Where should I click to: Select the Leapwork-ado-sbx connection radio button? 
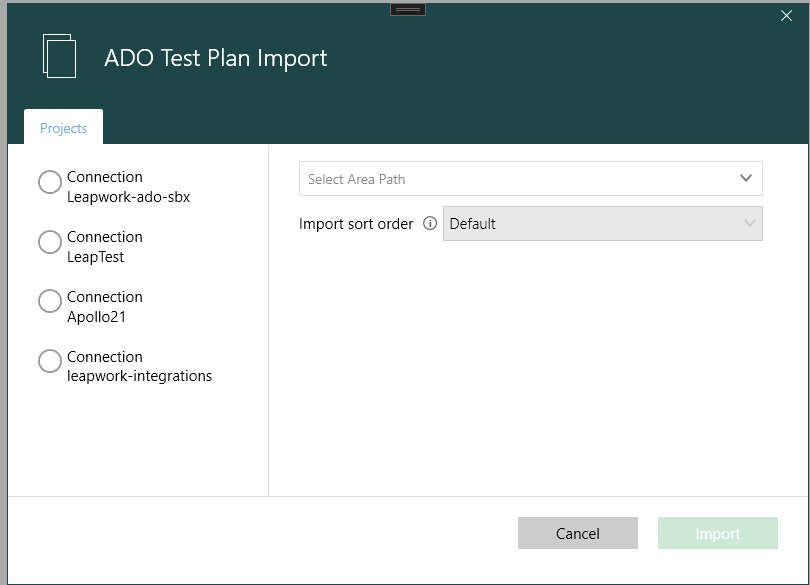50,182
